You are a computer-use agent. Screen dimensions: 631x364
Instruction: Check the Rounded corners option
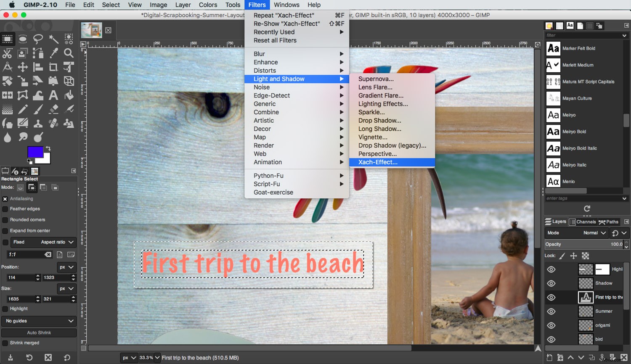[5, 219]
